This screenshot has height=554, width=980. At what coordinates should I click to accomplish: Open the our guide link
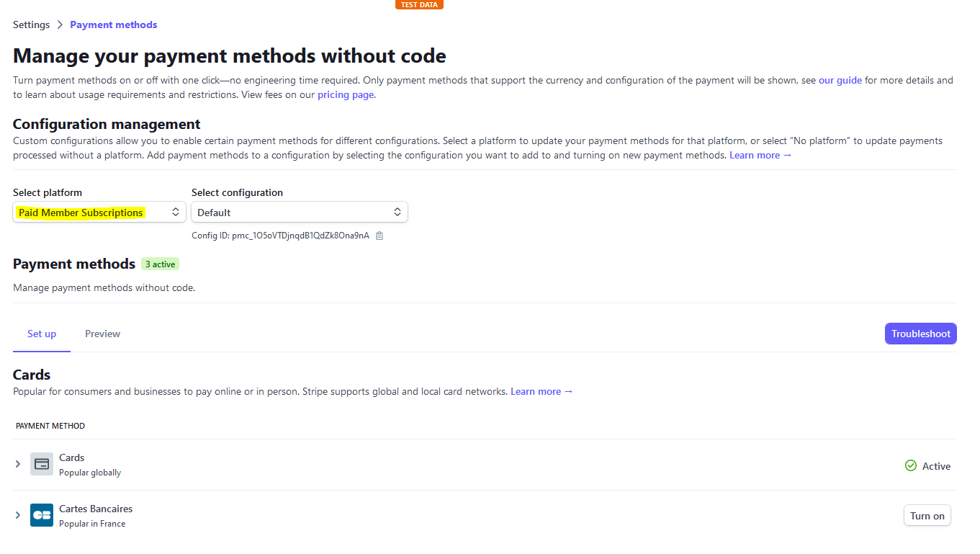coord(840,80)
